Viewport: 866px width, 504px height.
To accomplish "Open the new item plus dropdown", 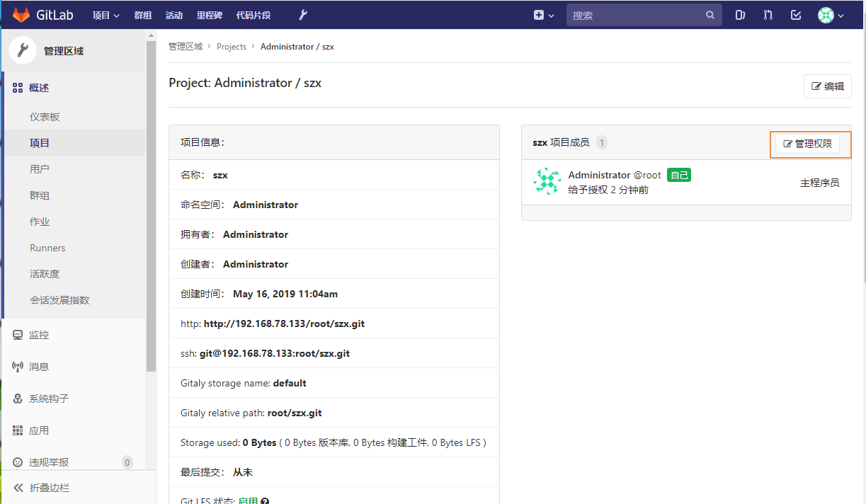I will (x=544, y=15).
